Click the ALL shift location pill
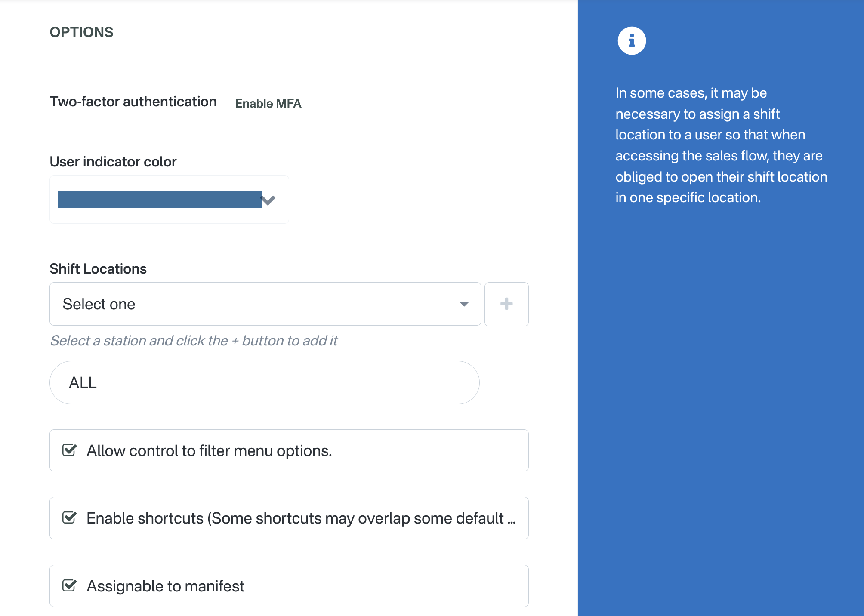This screenshot has height=616, width=864. 265,382
